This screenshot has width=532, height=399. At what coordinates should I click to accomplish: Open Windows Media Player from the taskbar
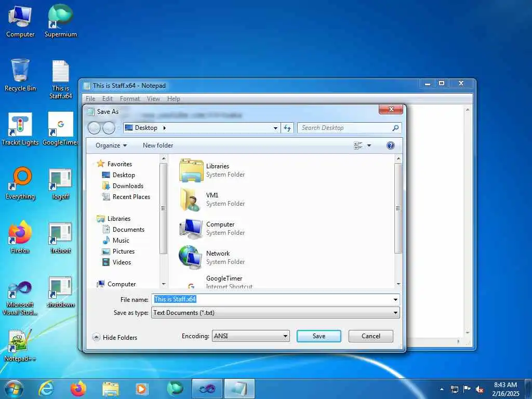click(x=141, y=389)
